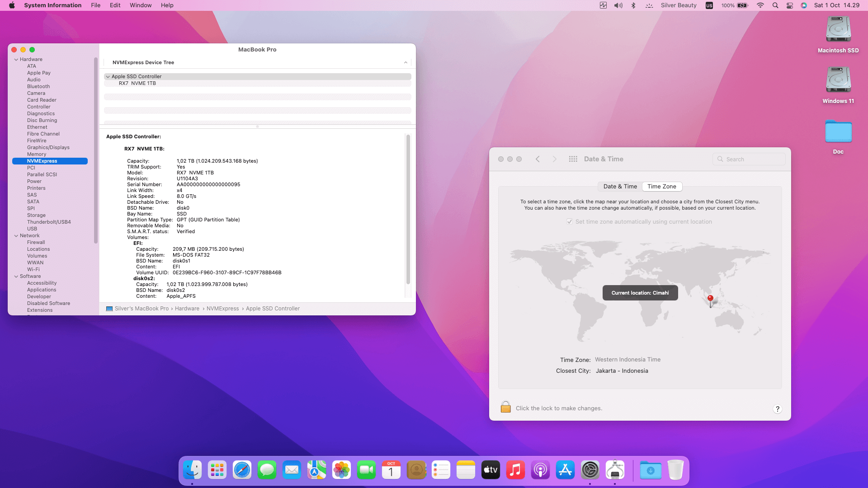Collapse the Software section in sidebar

click(16, 276)
